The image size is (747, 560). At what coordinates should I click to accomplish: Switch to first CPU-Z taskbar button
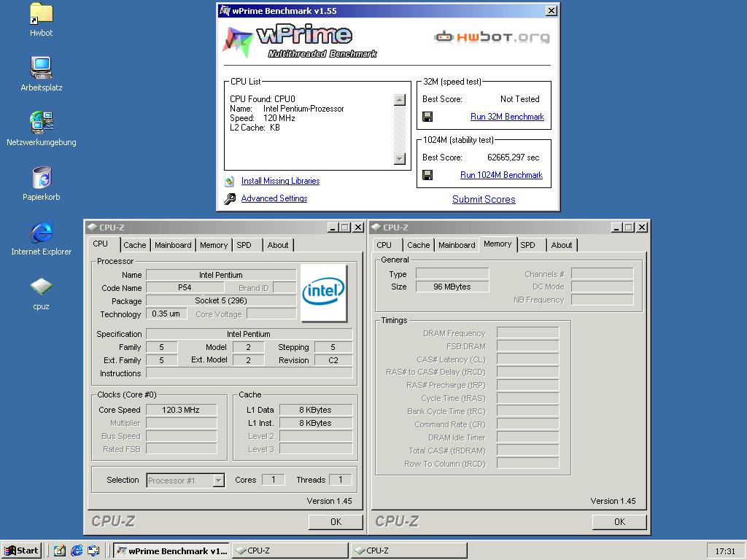tap(290, 551)
